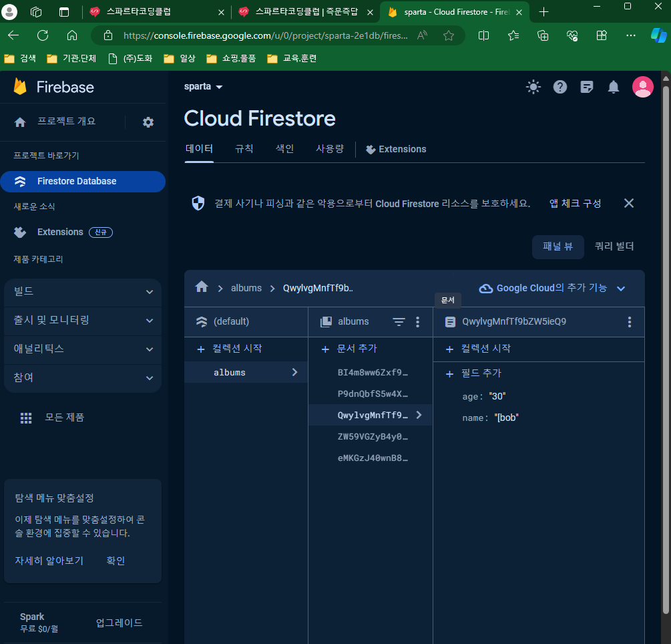Open the Copilot sidebar icon

[658, 35]
